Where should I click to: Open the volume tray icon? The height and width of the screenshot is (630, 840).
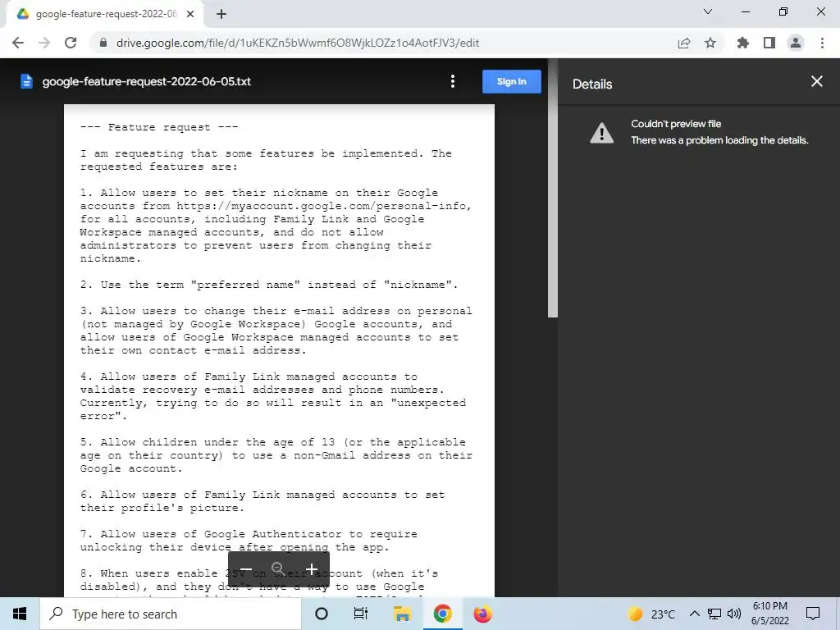click(x=734, y=614)
